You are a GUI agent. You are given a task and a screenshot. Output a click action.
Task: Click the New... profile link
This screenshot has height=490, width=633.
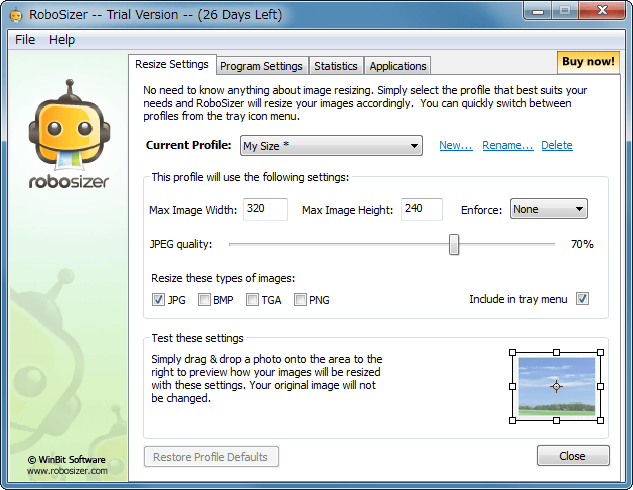456,145
